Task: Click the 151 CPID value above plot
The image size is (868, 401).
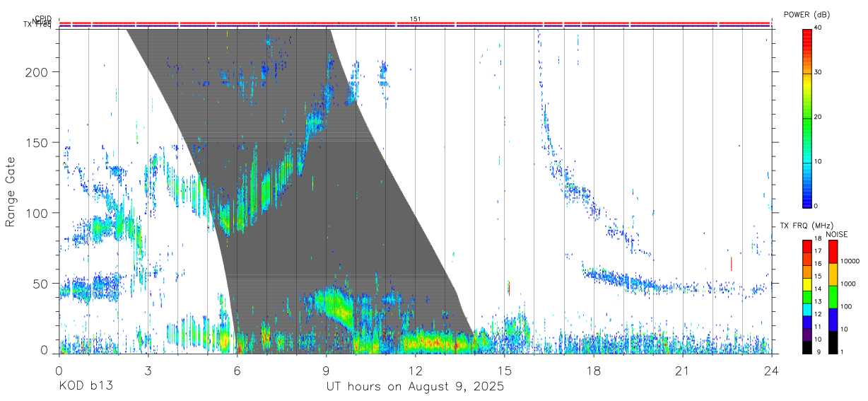Action: 415,18
